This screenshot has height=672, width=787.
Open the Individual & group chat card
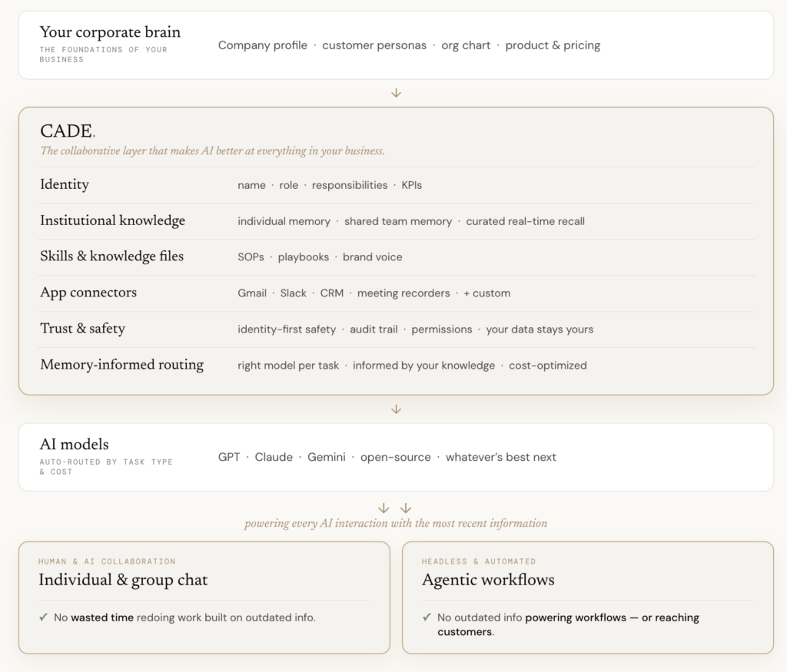click(x=204, y=598)
